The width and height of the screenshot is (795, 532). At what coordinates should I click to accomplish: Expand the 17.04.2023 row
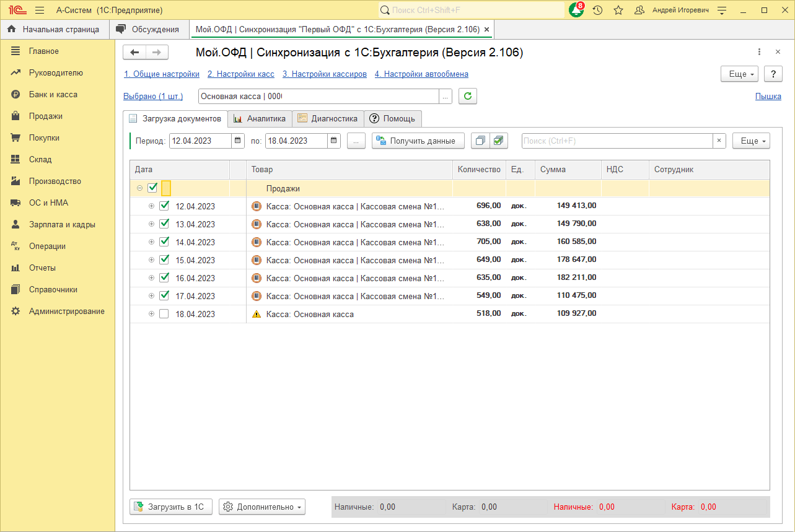pos(151,296)
